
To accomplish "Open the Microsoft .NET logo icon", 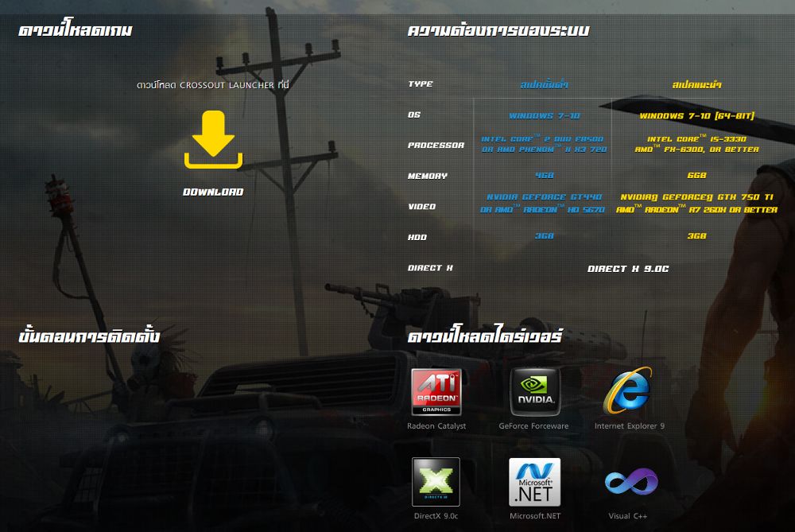I will point(534,482).
